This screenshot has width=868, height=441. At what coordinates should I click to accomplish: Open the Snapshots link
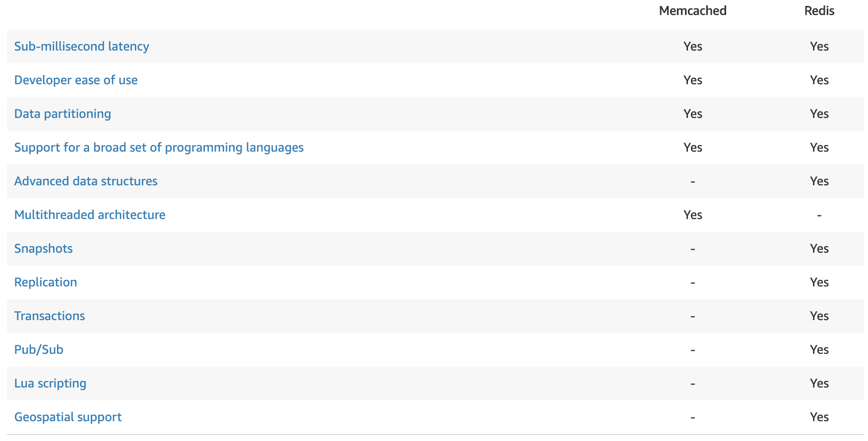pyautogui.click(x=44, y=248)
